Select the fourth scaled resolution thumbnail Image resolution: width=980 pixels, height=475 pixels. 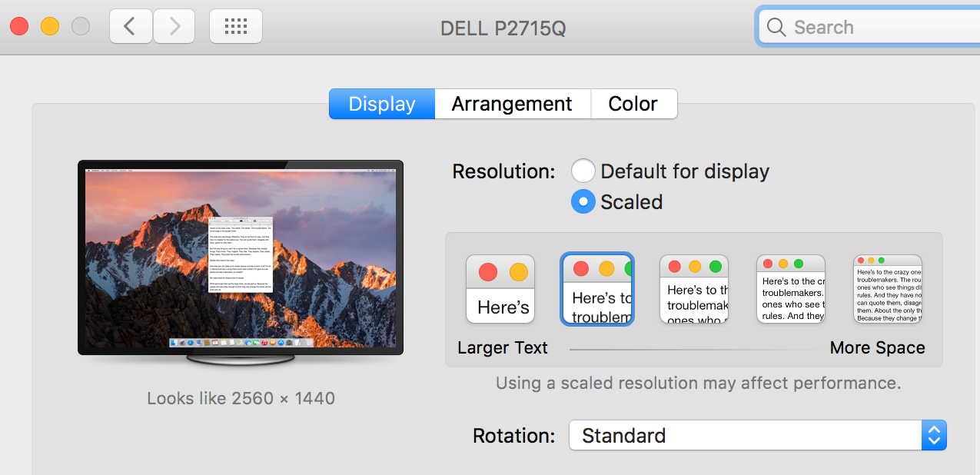click(x=791, y=289)
